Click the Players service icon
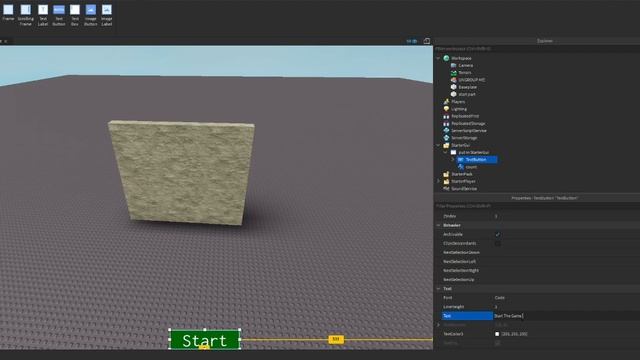Screen dimensions: 640x360 pyautogui.click(x=446, y=102)
